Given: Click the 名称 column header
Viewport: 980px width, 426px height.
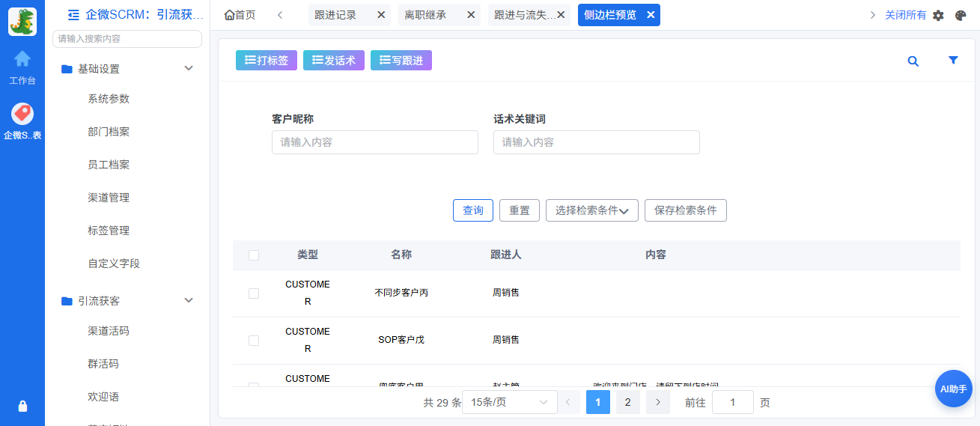Looking at the screenshot, I should (401, 255).
